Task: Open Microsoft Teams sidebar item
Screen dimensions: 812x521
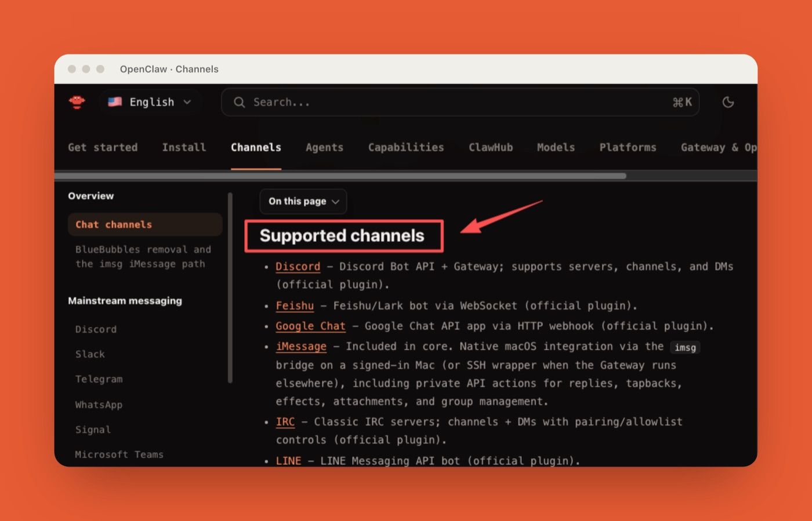Action: pos(119,454)
